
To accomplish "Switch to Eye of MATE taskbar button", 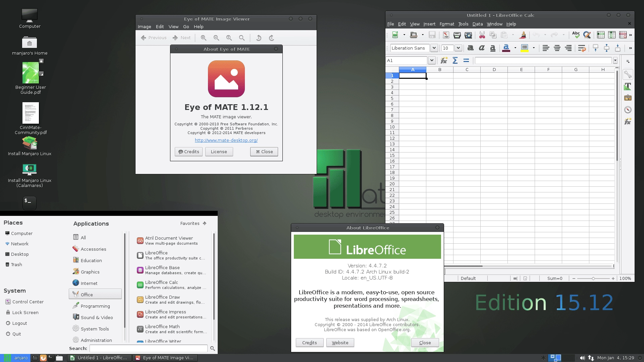I will (x=165, y=358).
